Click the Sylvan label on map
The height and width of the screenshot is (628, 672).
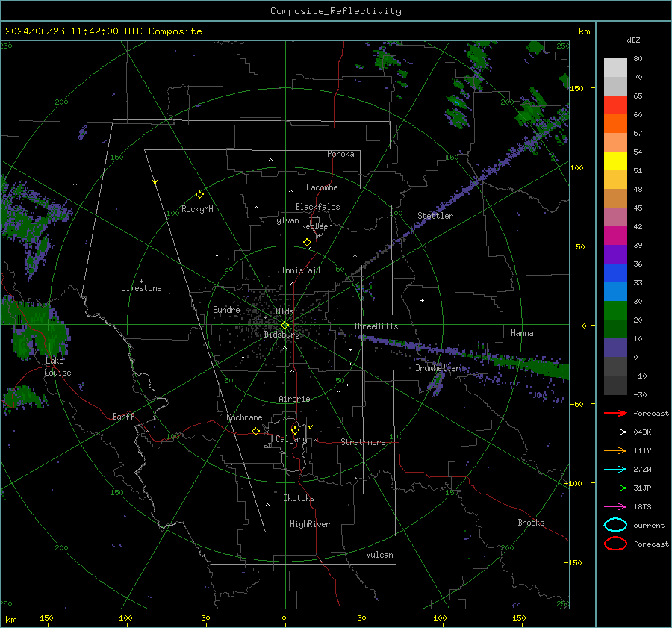285,220
